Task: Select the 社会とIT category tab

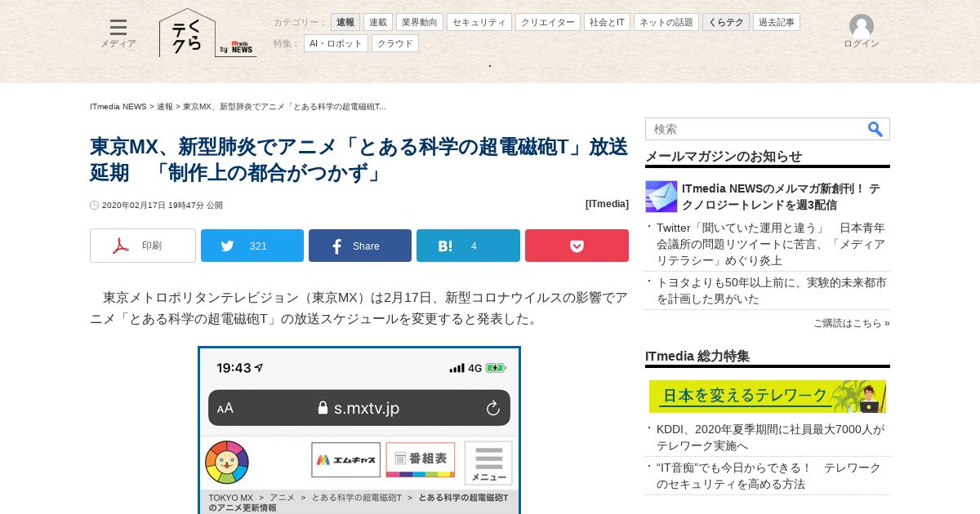Action: pos(607,22)
